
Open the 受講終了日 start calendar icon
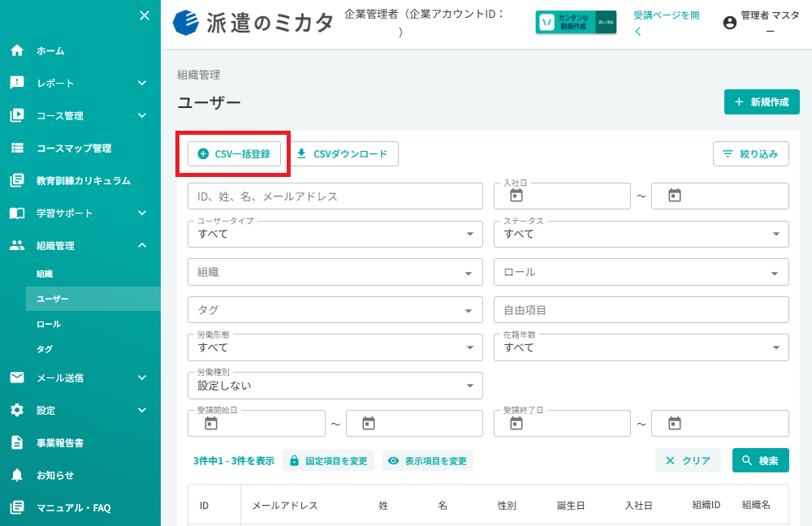516,424
